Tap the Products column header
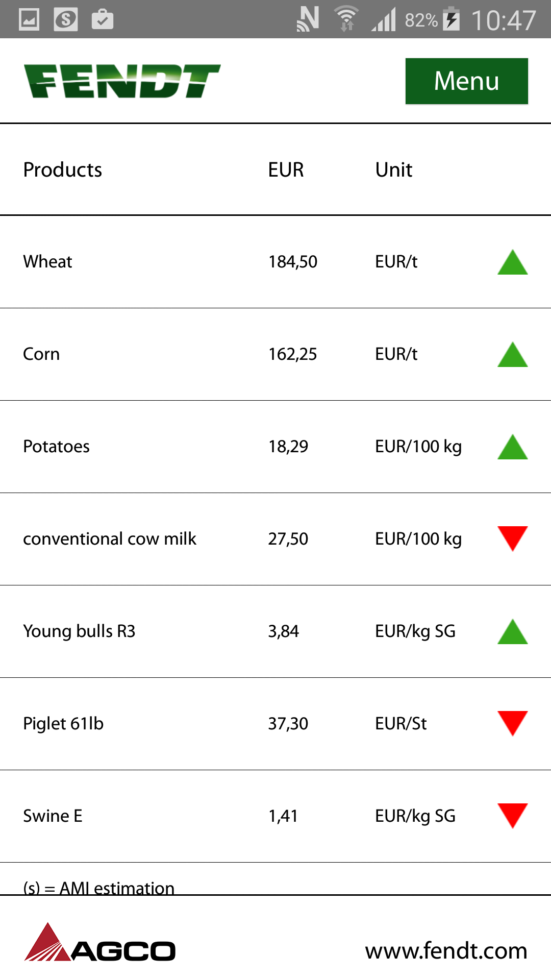 pyautogui.click(x=63, y=169)
